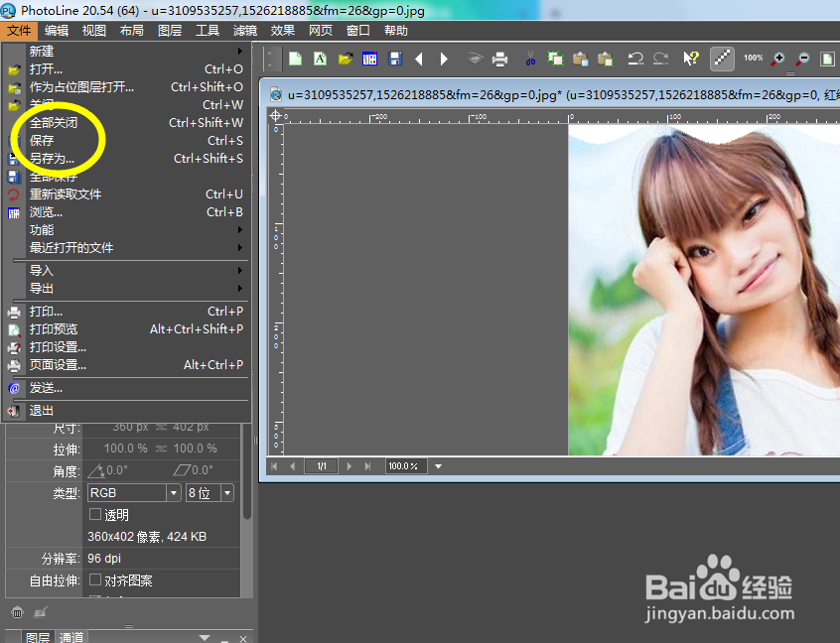
Task: Enable the 透明 transparency checkbox
Action: click(95, 515)
